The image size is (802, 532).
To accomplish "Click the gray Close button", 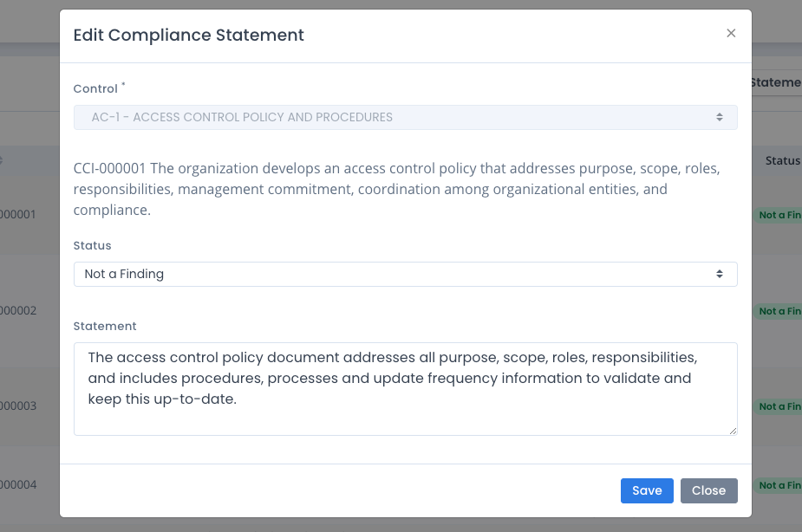I will click(709, 490).
